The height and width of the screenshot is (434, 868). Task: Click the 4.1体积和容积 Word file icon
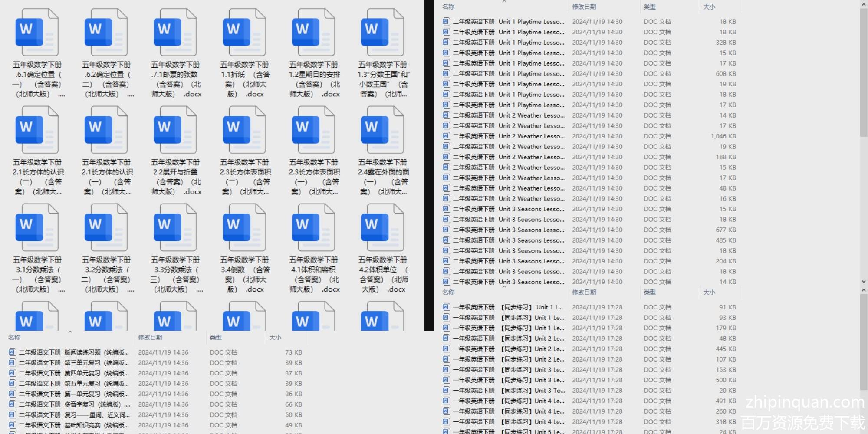(313, 228)
